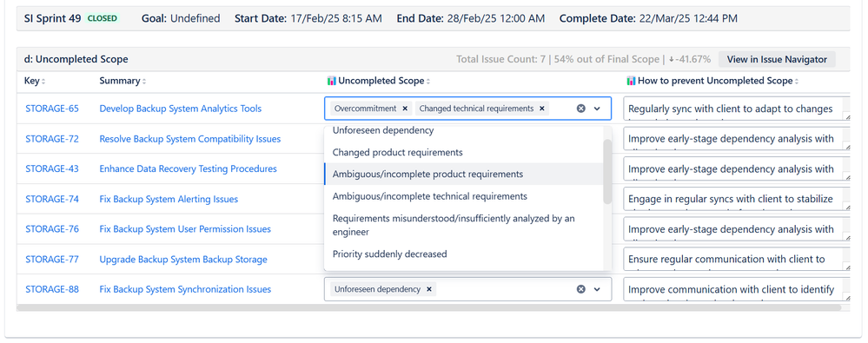Clear all selections in STORAGE-88 scope field

pos(580,289)
